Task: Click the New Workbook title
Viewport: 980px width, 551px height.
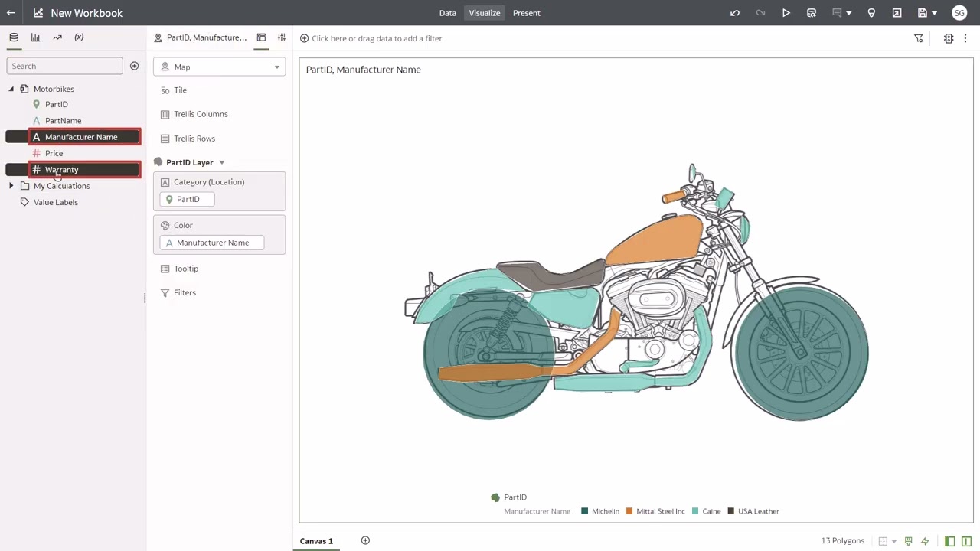Action: 87,13
